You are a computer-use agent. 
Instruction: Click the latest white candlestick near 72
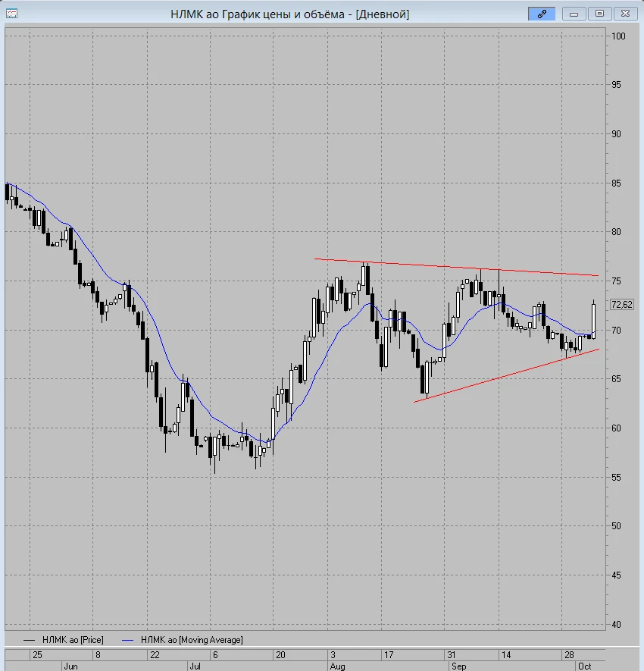593,321
